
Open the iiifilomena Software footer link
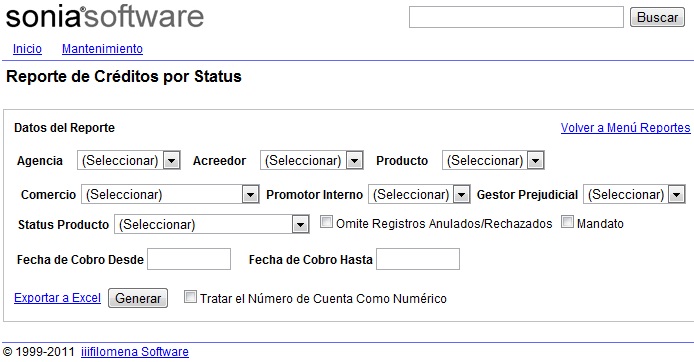click(x=135, y=352)
